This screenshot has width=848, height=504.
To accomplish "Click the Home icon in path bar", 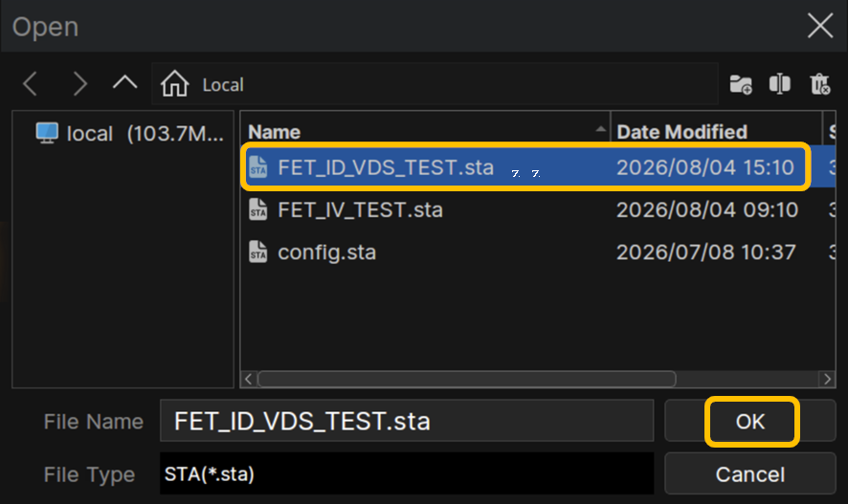I will (174, 84).
